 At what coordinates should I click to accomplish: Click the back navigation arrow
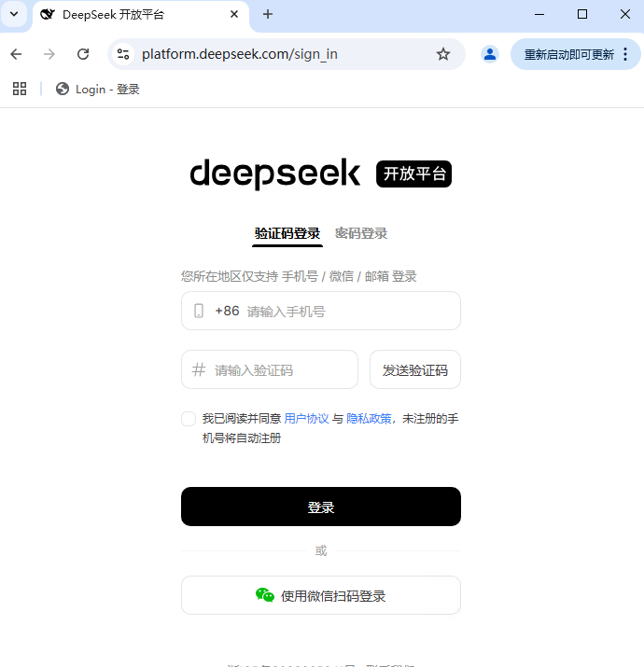16,54
